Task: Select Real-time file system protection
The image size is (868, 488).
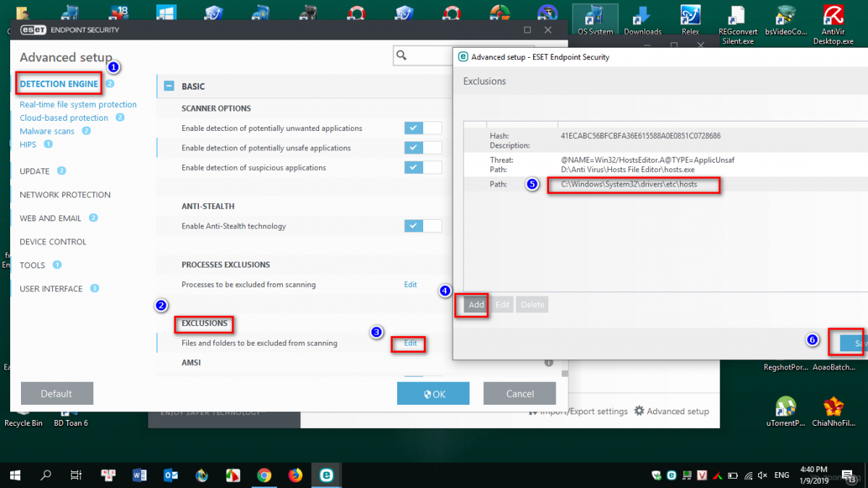Action: tap(78, 105)
